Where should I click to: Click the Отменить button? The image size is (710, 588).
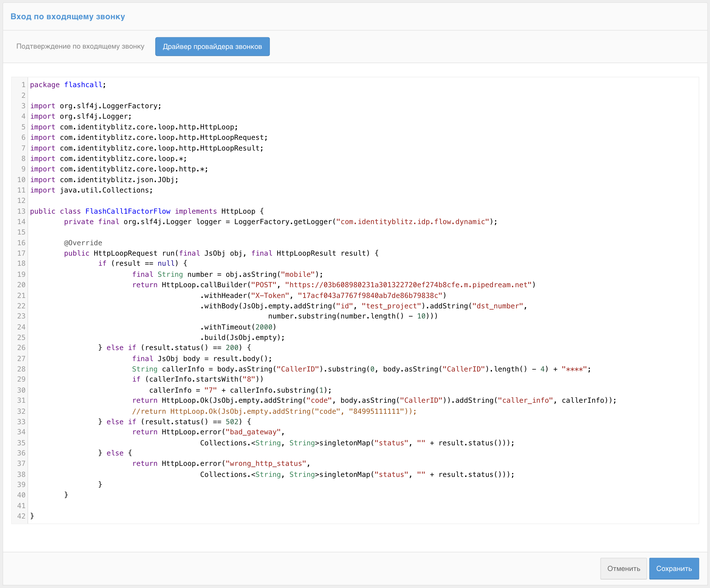click(x=624, y=568)
